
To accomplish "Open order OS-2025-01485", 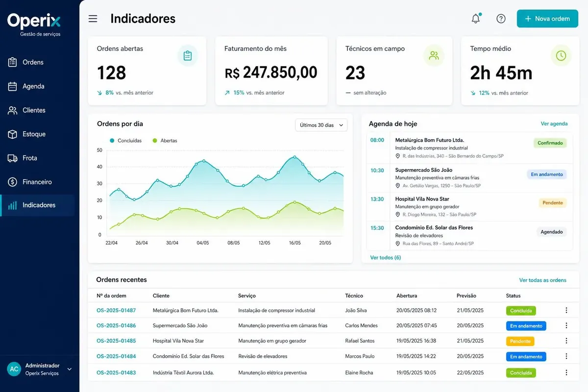I will pos(116,341).
